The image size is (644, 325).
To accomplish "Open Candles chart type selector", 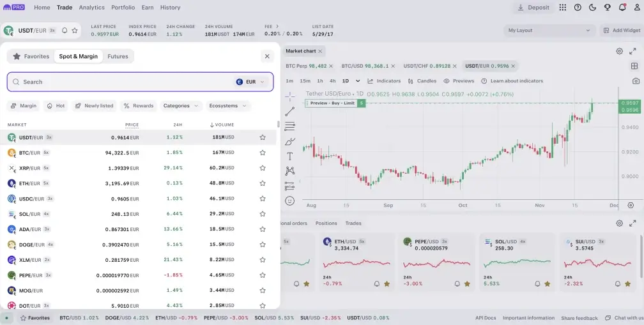I will tap(422, 81).
